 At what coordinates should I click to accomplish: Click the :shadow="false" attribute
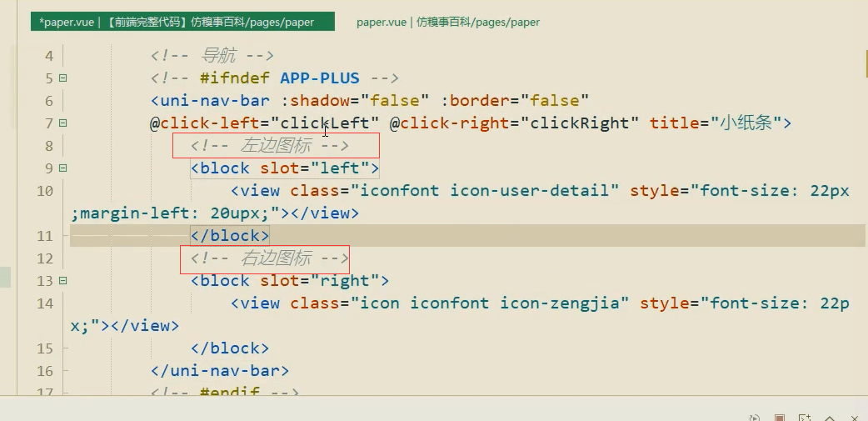coord(355,101)
